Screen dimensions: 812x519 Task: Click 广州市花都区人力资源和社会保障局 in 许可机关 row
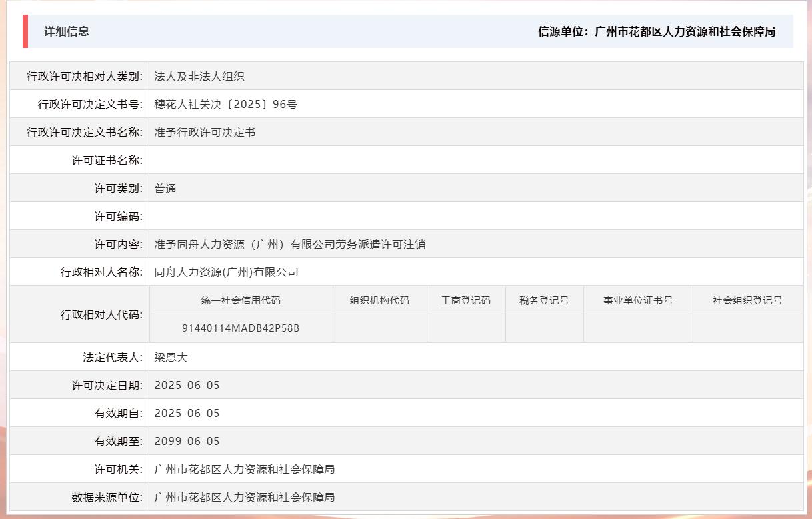[244, 469]
